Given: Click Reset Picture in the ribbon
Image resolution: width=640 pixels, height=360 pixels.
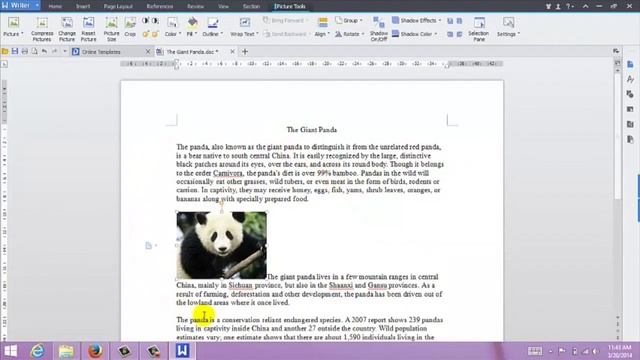Looking at the screenshot, I should (88, 29).
